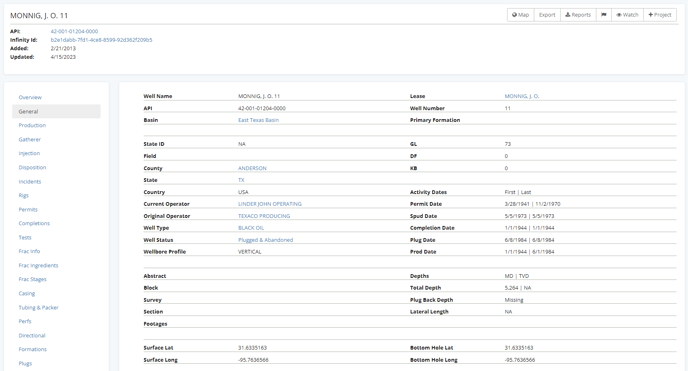
Task: Select Bottom Hole Lat value
Action: pos(519,348)
